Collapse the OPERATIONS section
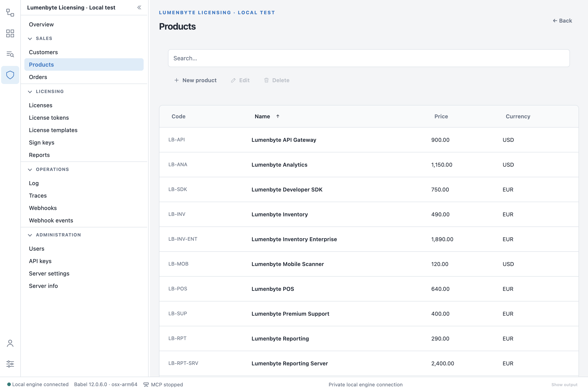This screenshot has height=392, width=588. pos(30,170)
